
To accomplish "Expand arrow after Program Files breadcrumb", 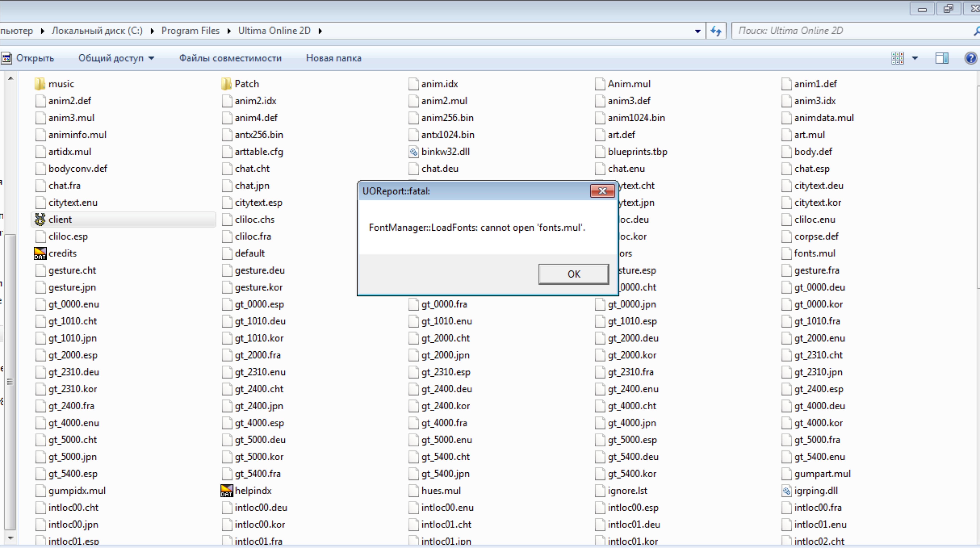I will (229, 31).
